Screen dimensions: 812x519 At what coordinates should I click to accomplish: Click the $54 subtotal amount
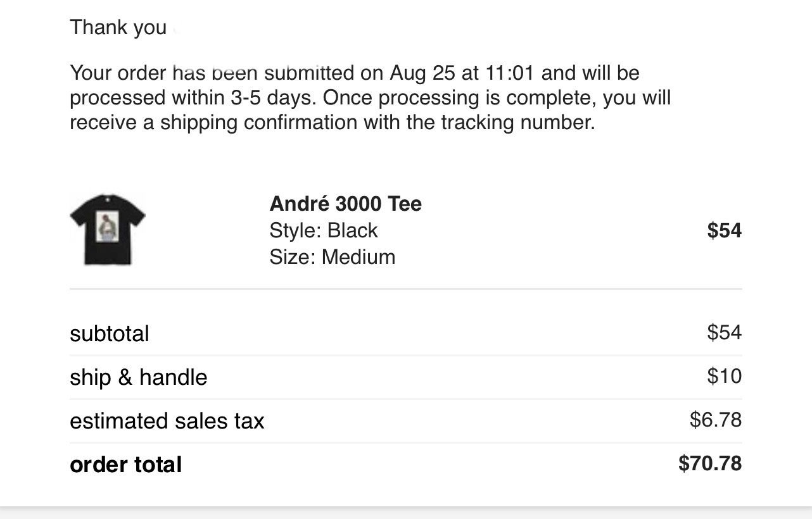tap(724, 332)
